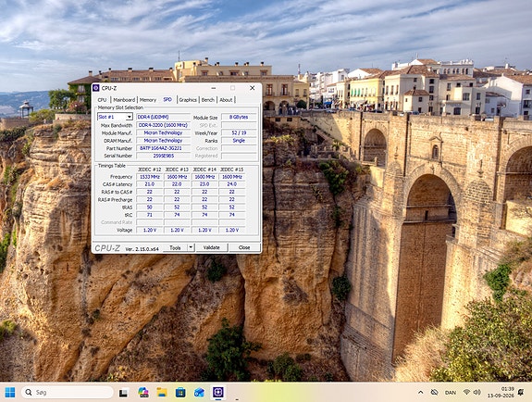The width and height of the screenshot is (532, 402).
Task: Click the Close button in CPU-Z
Action: (x=244, y=247)
